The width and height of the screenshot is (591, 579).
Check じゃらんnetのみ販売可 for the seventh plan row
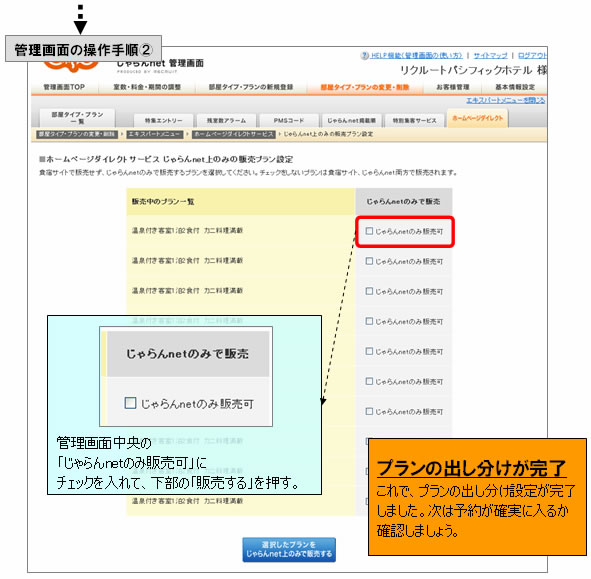[x=369, y=411]
